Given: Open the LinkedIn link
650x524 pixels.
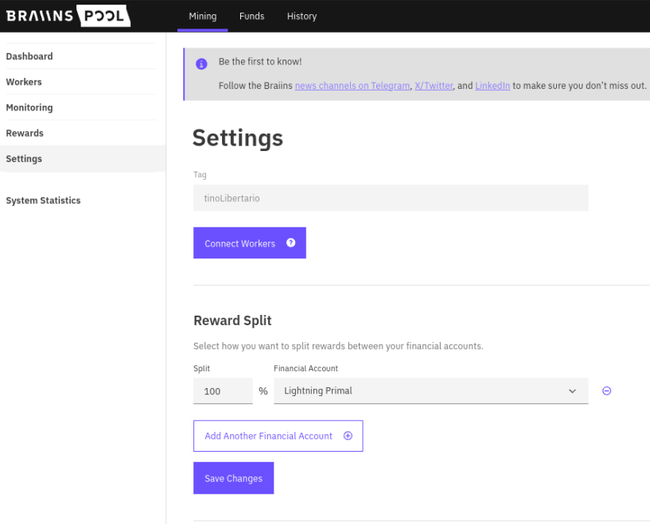Looking at the screenshot, I should tap(492, 86).
